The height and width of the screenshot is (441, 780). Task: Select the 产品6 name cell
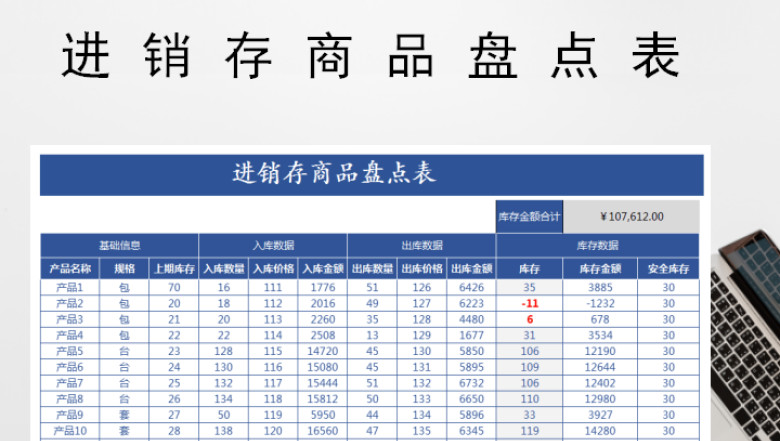pos(70,367)
